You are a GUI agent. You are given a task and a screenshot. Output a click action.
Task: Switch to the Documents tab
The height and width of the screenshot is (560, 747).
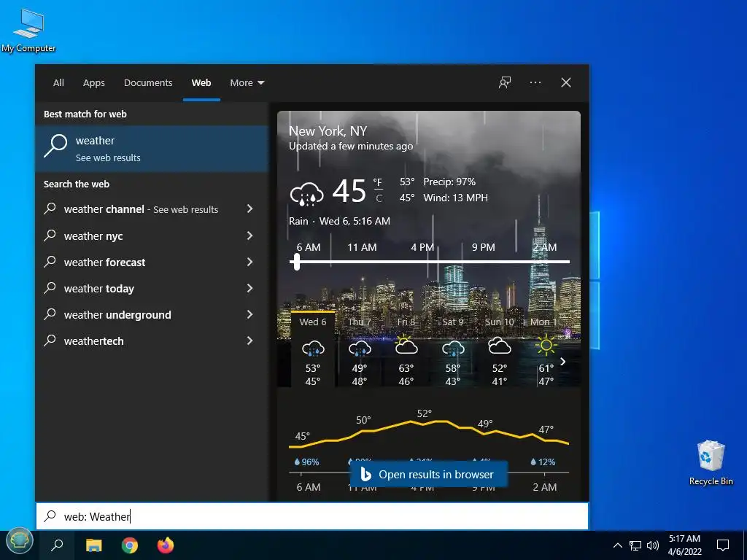pyautogui.click(x=148, y=82)
